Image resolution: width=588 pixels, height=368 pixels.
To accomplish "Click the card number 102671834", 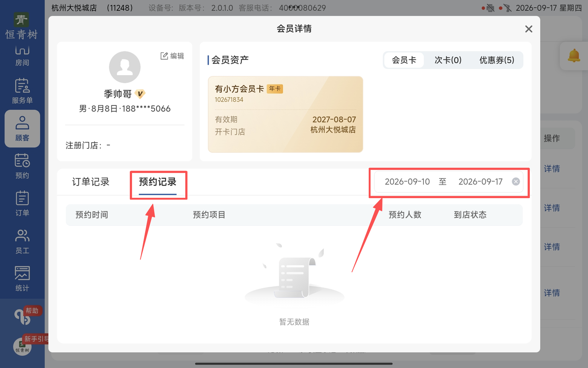I will 229,100.
